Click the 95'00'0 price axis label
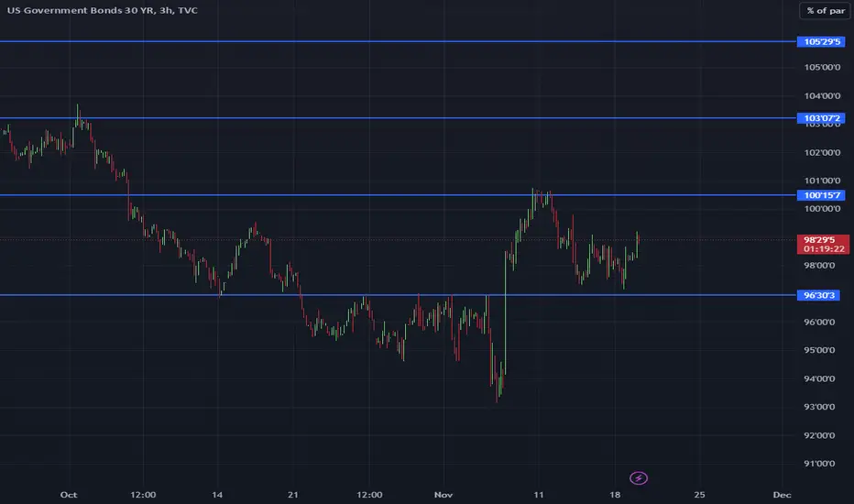 [819, 350]
